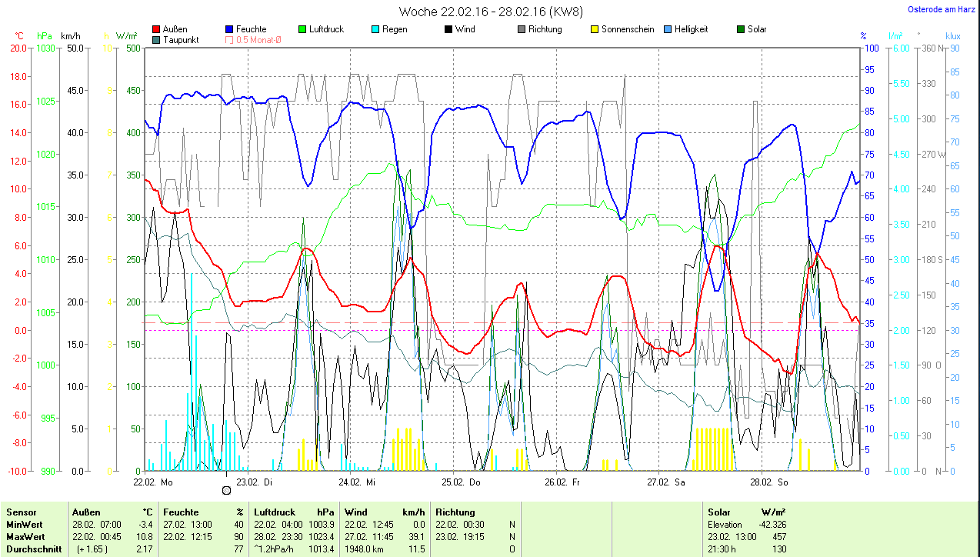Open the Osterode am Harz link
The width and height of the screenshot is (980, 557).
coord(941,9)
